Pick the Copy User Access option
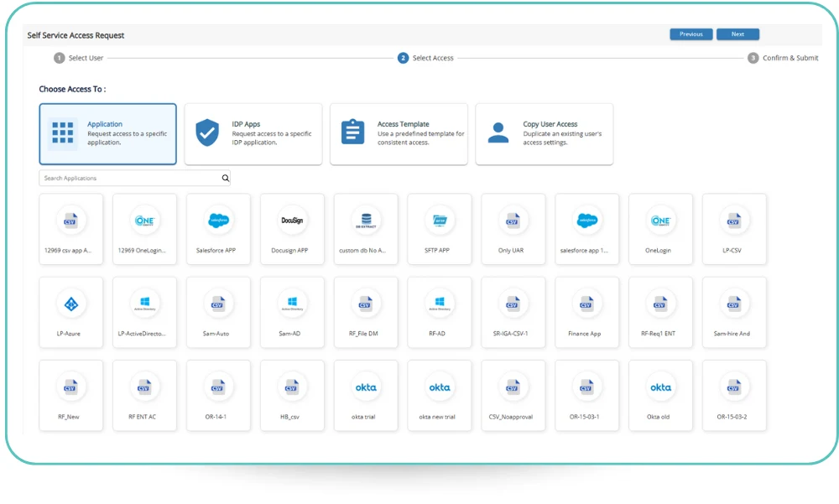This screenshot has height=504, width=839. 544,134
